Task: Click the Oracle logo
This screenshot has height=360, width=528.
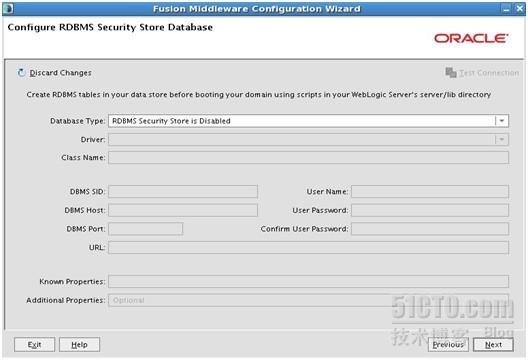Action: 471,38
